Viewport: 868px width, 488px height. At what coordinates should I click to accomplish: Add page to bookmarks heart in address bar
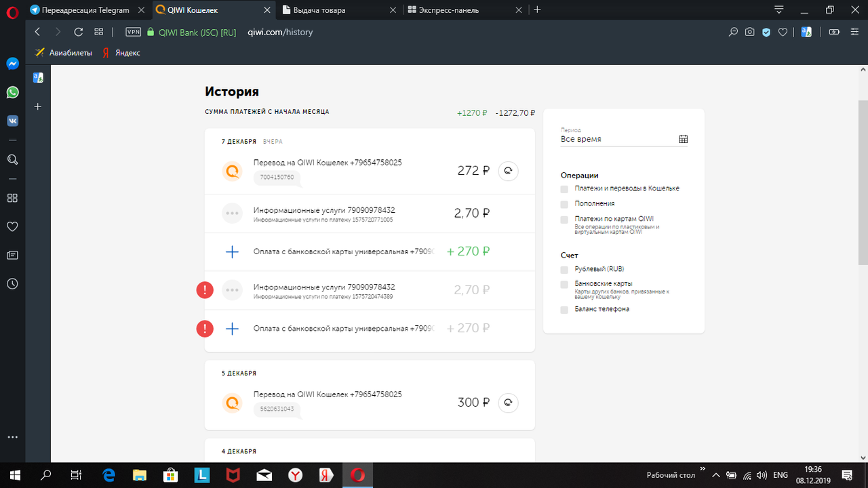point(783,32)
